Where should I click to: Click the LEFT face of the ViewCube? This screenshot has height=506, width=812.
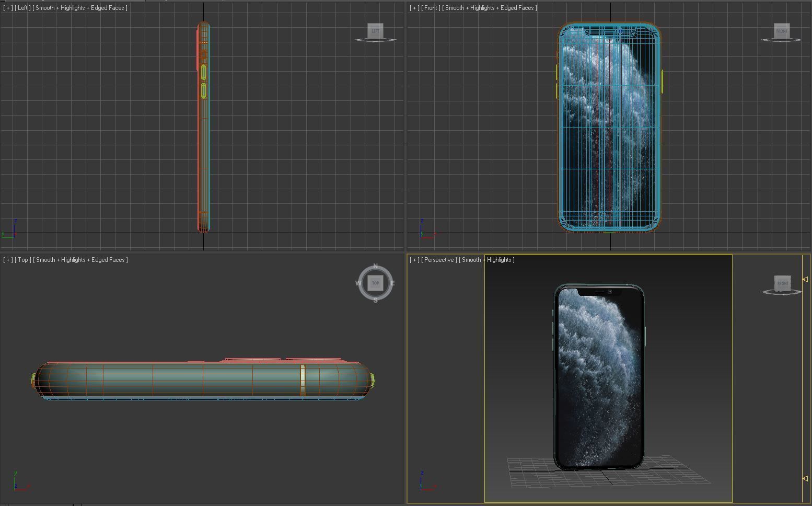pos(375,31)
